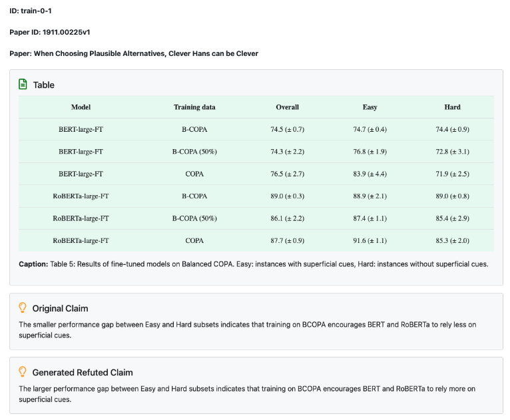The width and height of the screenshot is (510, 420).
Task: Click the refuted claim paragraph text
Action: click(247, 393)
